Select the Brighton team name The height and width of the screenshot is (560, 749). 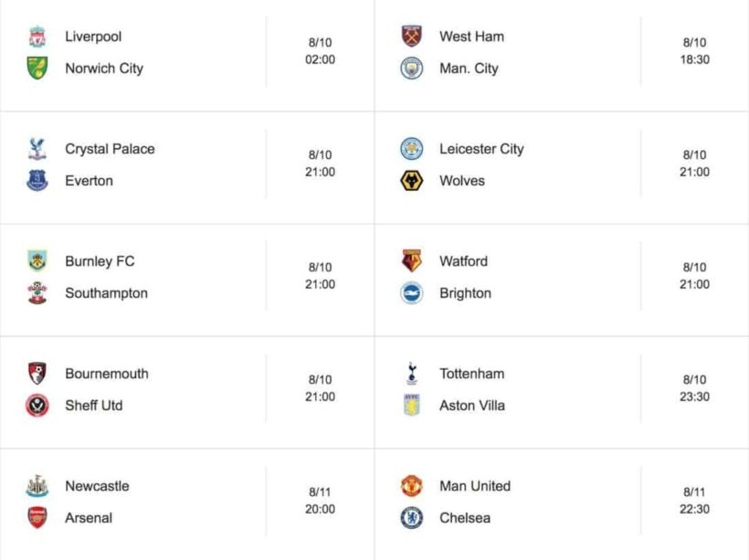pos(465,293)
